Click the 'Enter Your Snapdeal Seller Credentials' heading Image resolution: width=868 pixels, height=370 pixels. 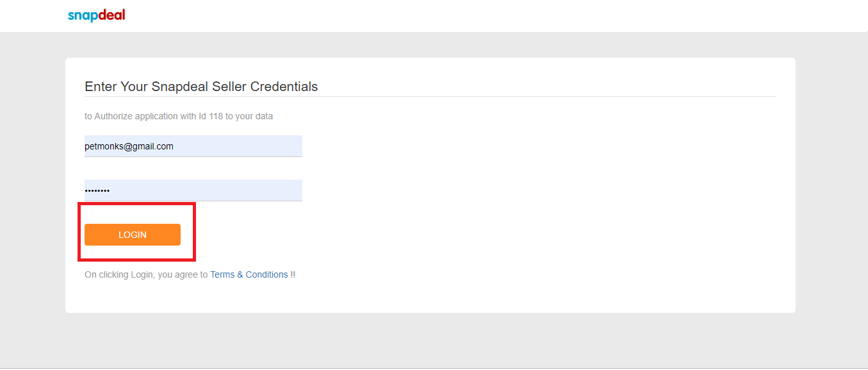tap(201, 87)
